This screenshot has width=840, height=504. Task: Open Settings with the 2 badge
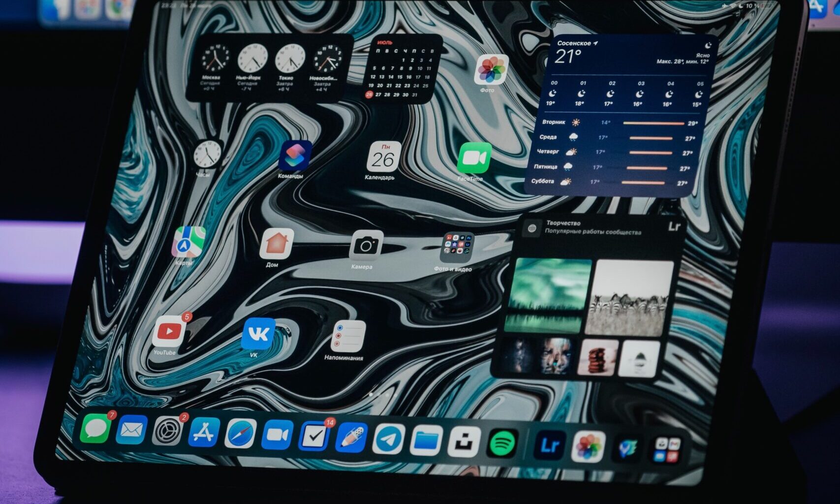click(167, 432)
